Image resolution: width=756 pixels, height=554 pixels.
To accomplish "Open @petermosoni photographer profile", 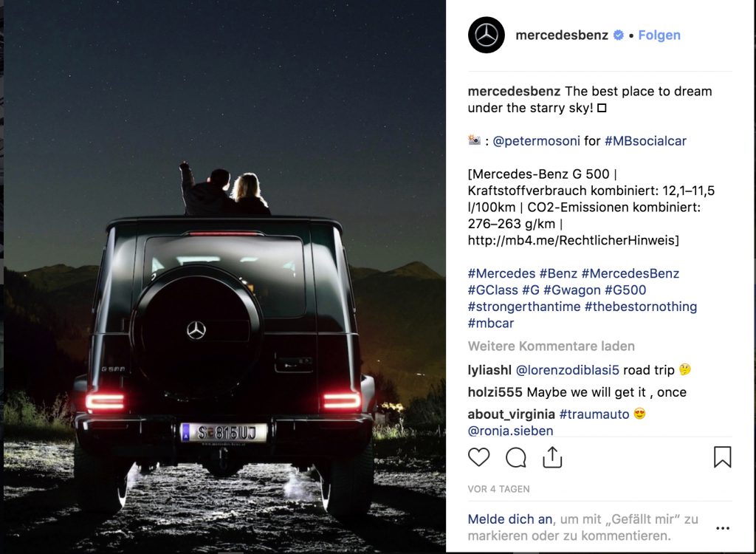I will 536,141.
